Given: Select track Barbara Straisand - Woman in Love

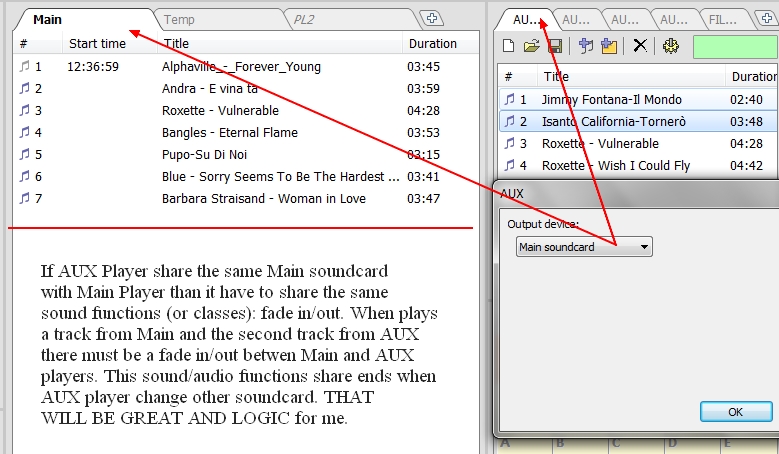Looking at the screenshot, I should point(263,199).
